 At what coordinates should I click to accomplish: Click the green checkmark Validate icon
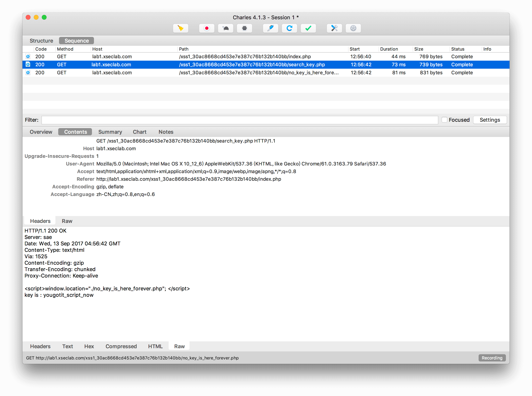click(308, 28)
